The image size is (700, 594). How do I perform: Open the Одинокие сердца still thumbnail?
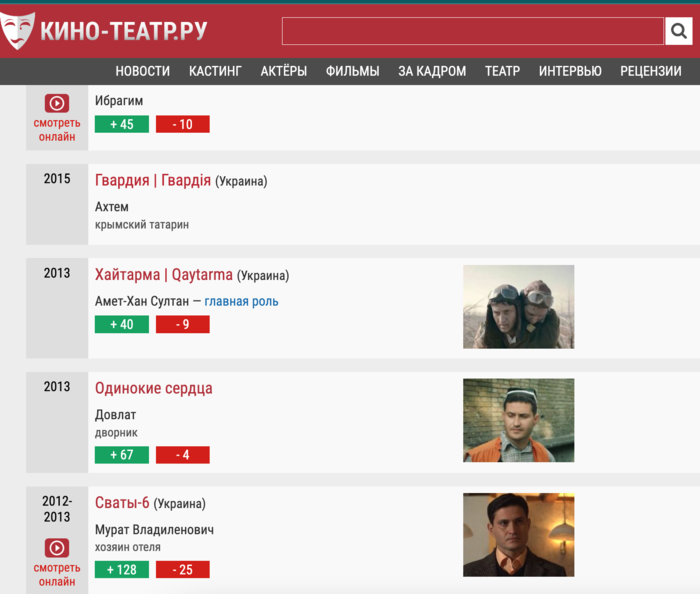click(519, 420)
